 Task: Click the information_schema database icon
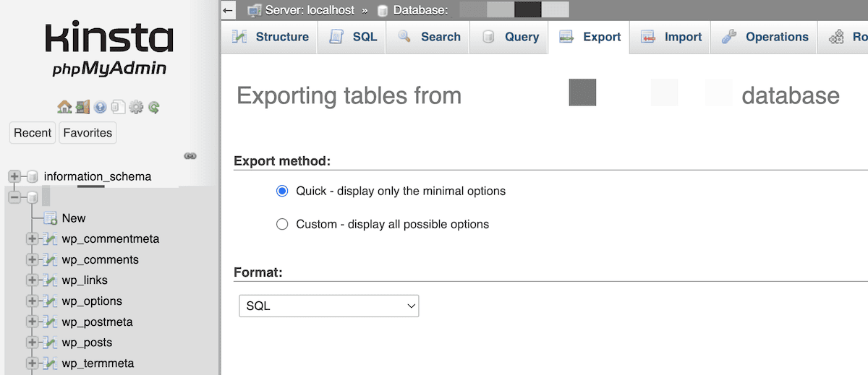point(32,176)
